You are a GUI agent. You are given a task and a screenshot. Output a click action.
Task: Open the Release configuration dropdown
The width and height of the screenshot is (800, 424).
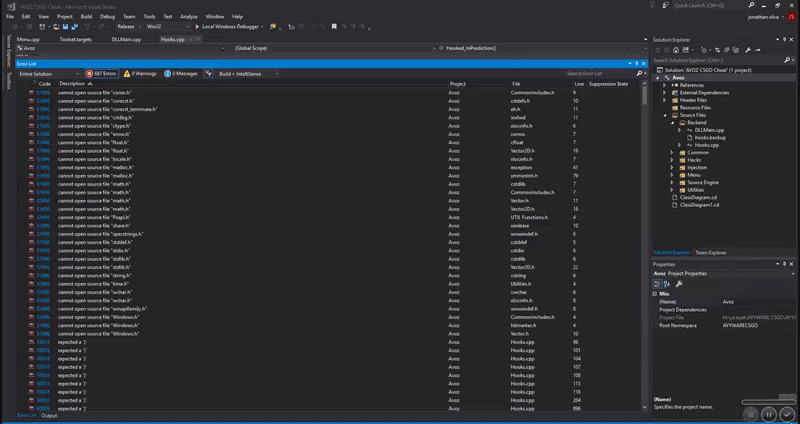point(130,27)
